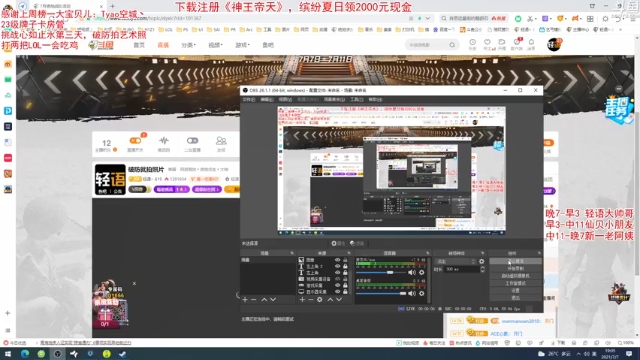Move scene up in OBS Scenes dock
640x360 pixels.
point(264,300)
